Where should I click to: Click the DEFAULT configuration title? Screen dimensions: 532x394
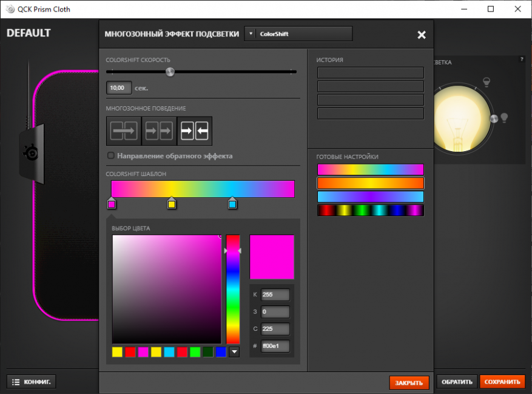tap(29, 33)
